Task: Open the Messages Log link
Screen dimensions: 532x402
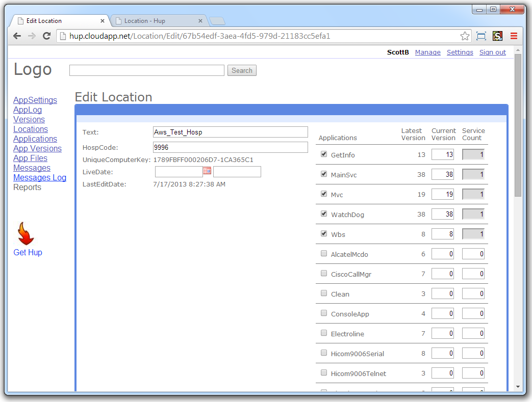Action: pyautogui.click(x=40, y=177)
